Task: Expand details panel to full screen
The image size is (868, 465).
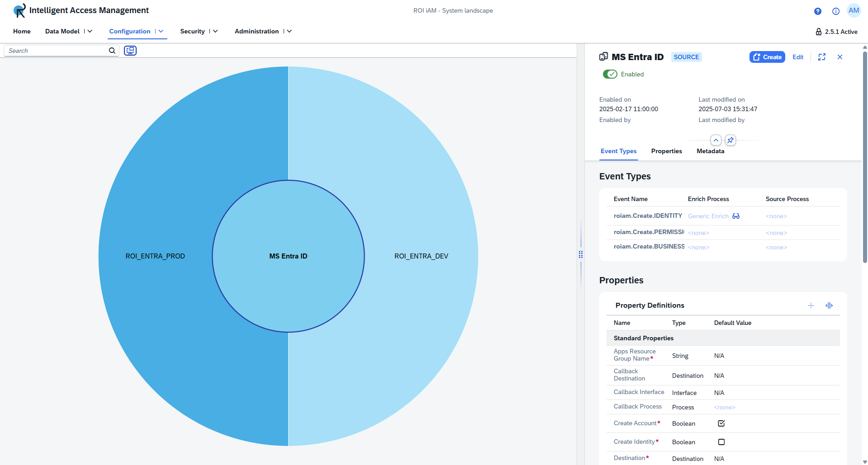Action: click(822, 57)
